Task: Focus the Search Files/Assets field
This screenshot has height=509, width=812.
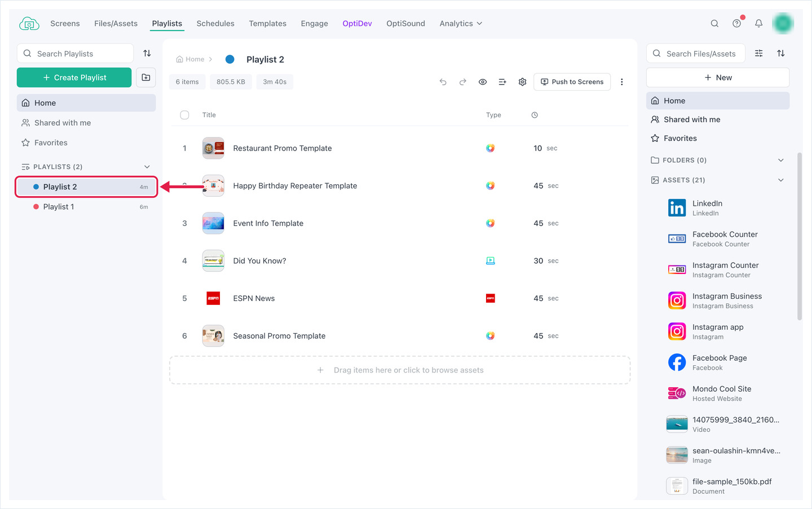Action: tap(695, 54)
